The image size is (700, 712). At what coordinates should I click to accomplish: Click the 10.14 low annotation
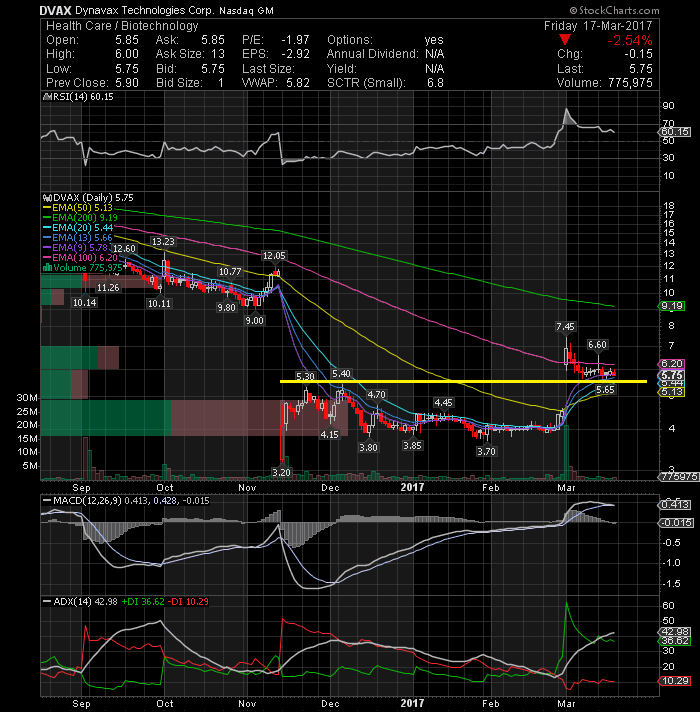84,302
